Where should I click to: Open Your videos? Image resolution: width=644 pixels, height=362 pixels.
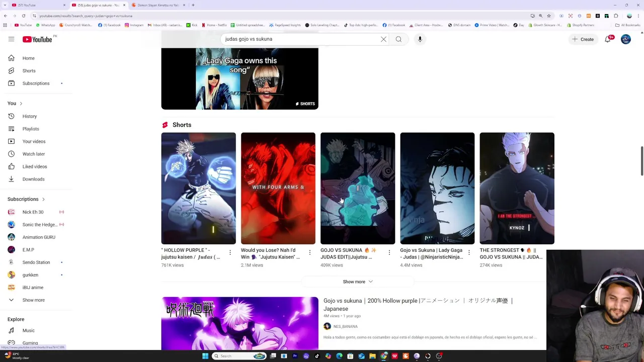point(34,141)
